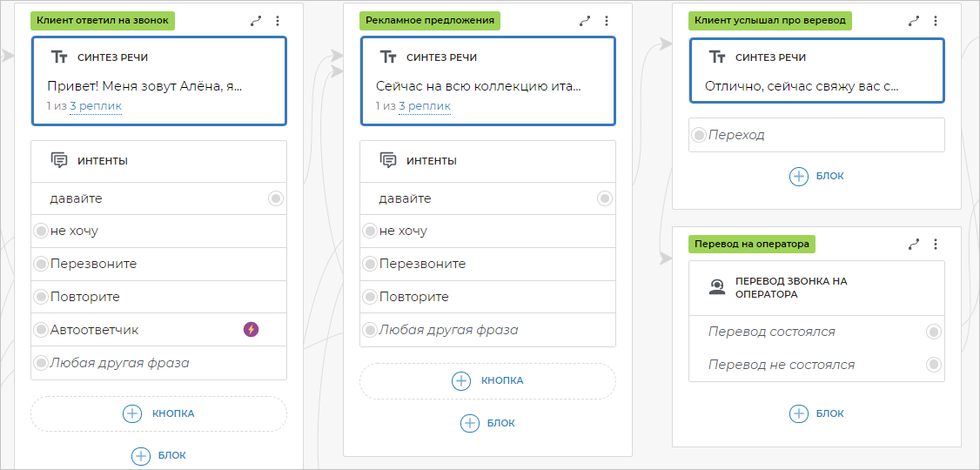Click the plus icon to add КНОПКА in first card
Screen dimensions: 980x470
click(132, 413)
